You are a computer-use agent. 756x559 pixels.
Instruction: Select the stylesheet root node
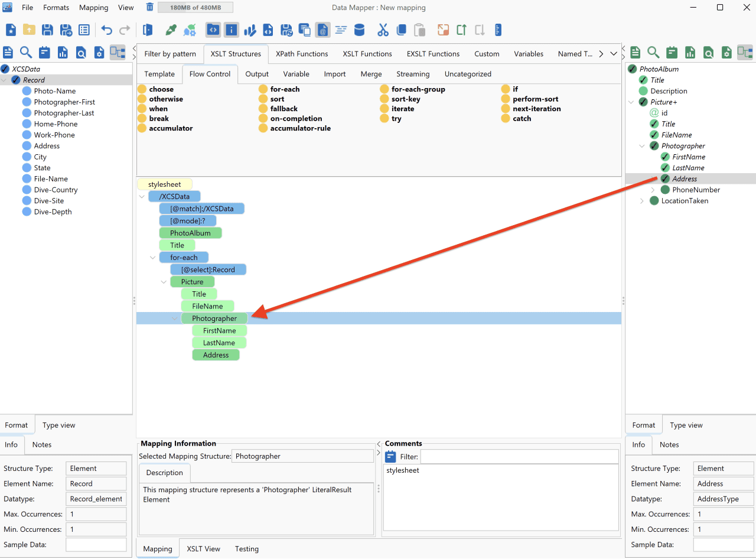pyautogui.click(x=165, y=184)
